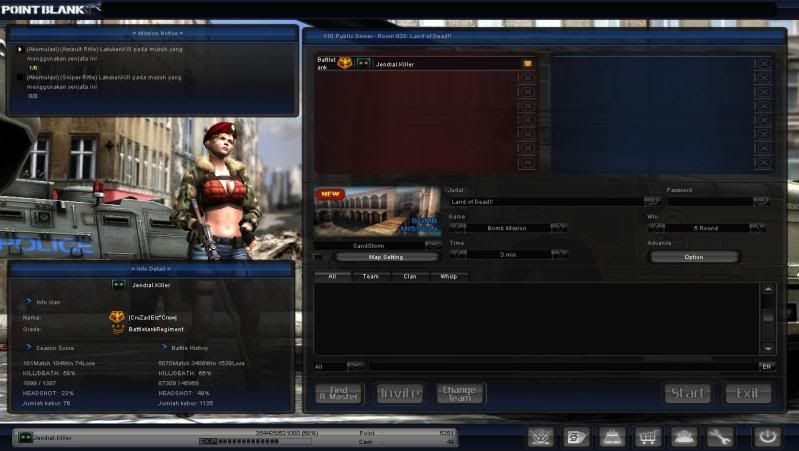Image resolution: width=799 pixels, height=451 pixels.
Task: Open the advanced Option button
Action: coord(694,257)
